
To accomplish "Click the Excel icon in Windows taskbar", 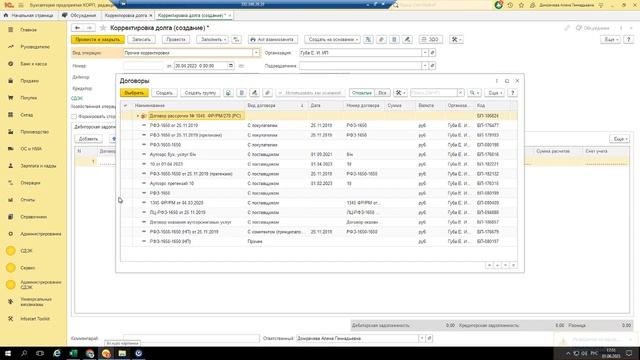I will (x=73, y=353).
